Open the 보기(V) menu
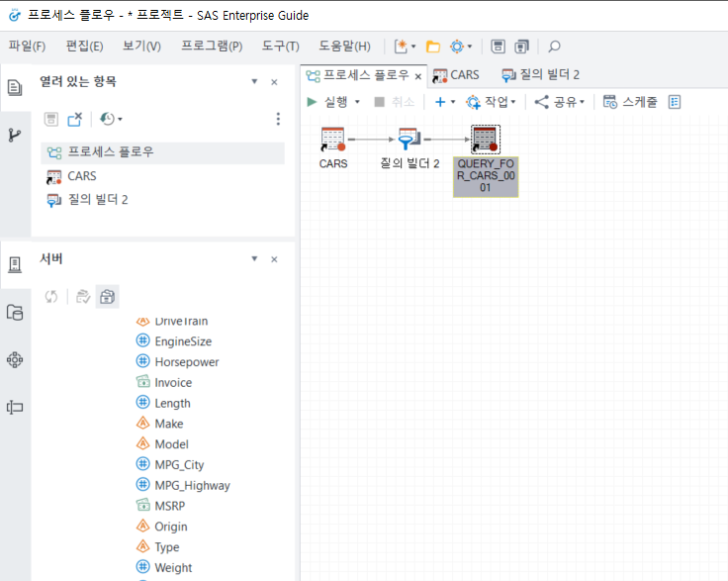Screen dimensions: 728x581 click(141, 46)
